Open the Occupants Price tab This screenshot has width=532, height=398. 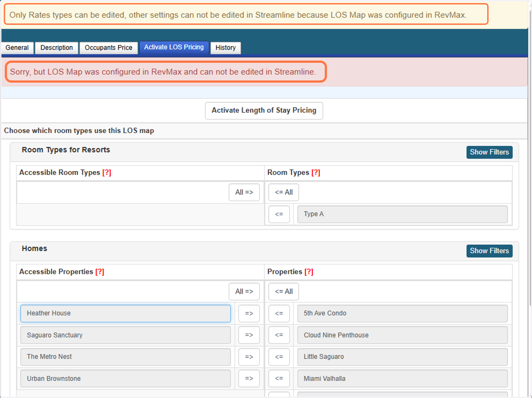point(109,48)
